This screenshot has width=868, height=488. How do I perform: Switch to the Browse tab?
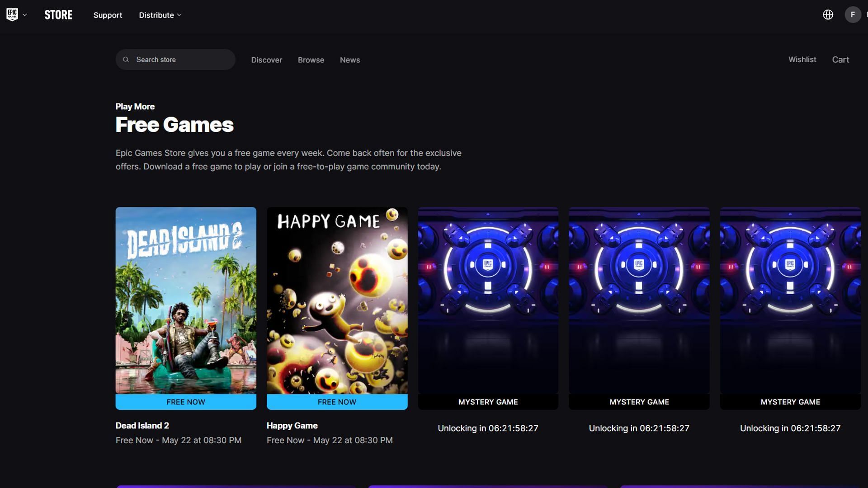tap(311, 60)
